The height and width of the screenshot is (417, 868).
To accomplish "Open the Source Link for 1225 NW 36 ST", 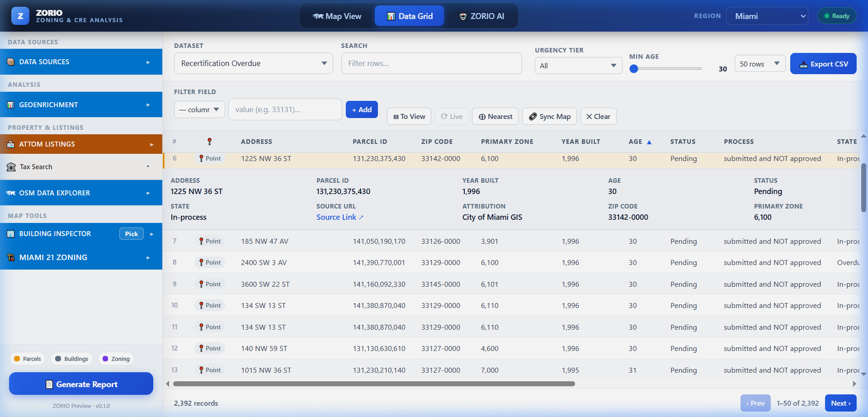I will [340, 217].
